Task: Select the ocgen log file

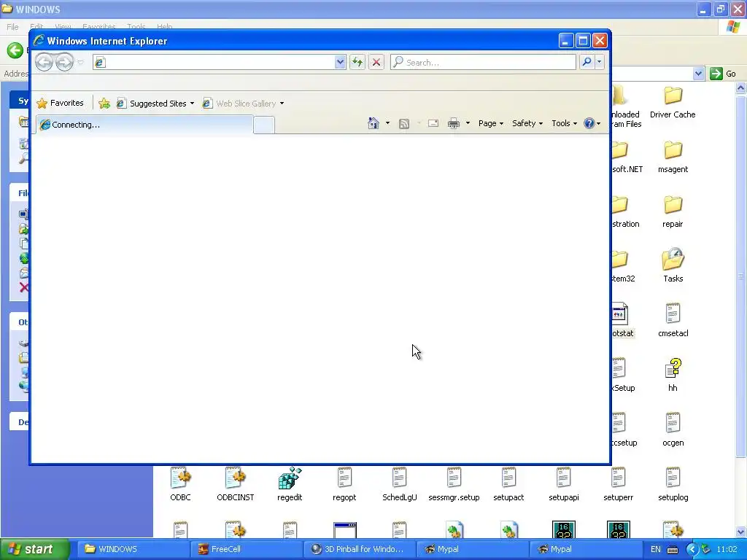Action: [x=673, y=430]
